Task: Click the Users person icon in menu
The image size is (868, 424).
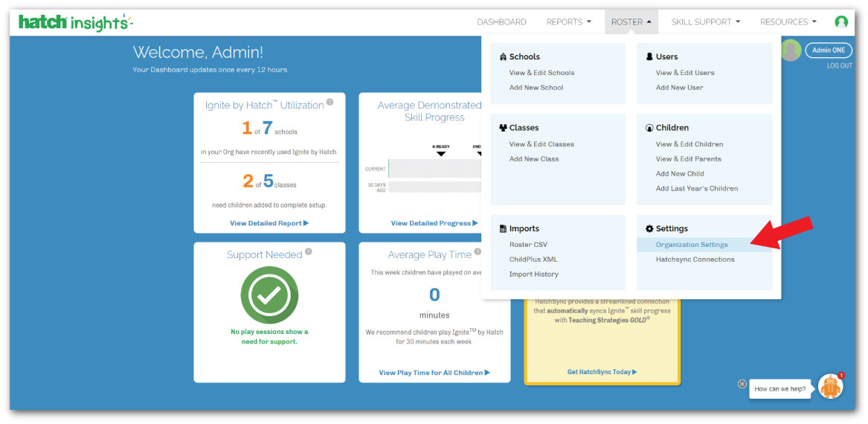Action: pos(650,57)
